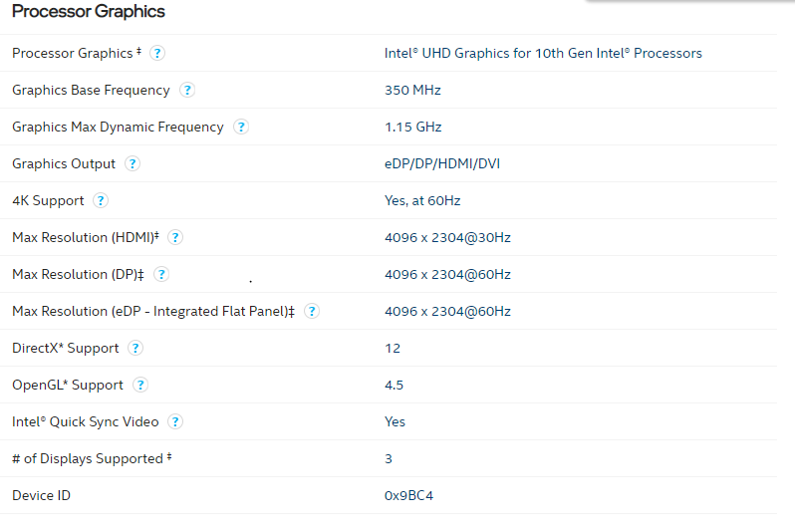
Task: Click the 350 MHz base frequency value
Action: point(412,91)
